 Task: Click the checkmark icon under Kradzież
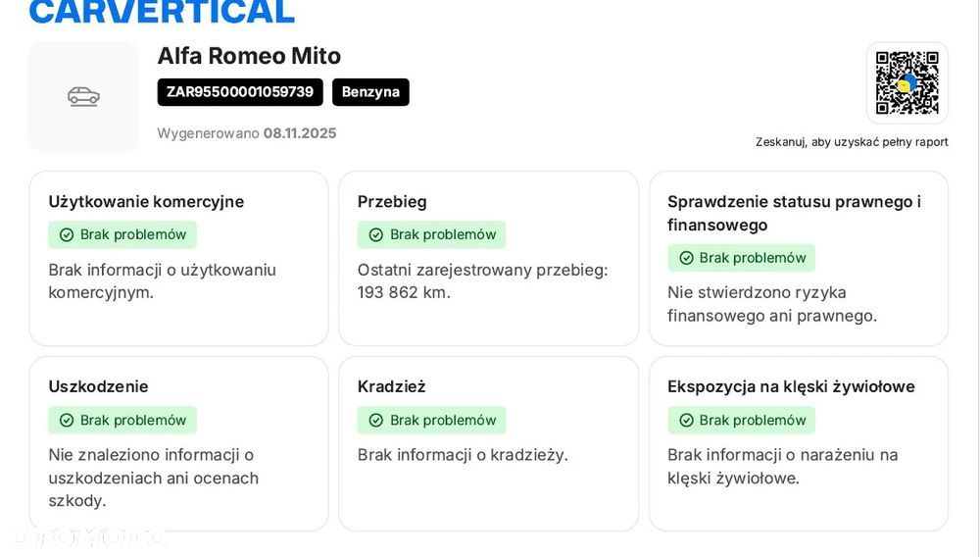[x=376, y=421]
